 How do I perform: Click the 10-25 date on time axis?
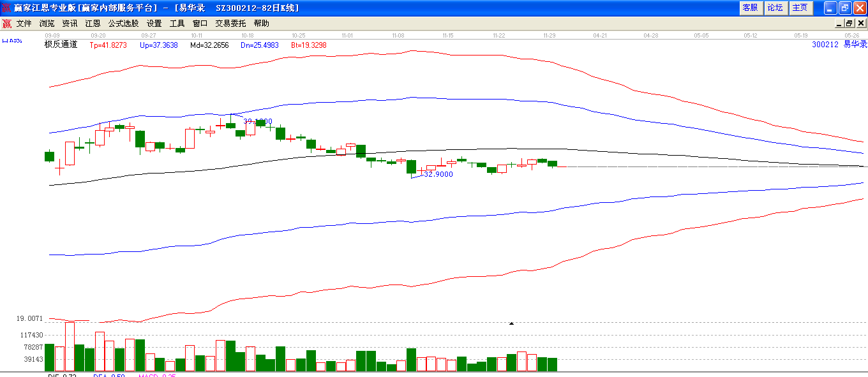click(x=298, y=36)
